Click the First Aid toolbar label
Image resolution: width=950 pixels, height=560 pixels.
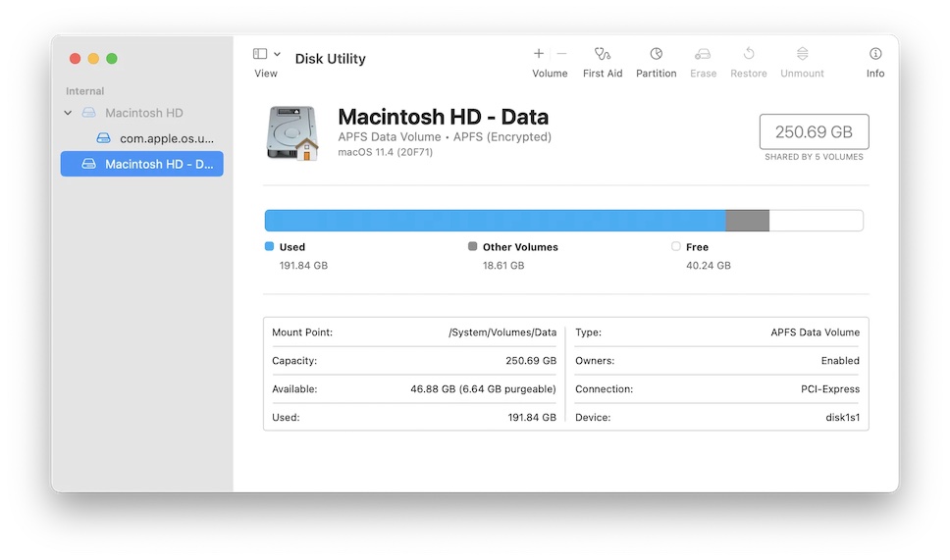(603, 74)
